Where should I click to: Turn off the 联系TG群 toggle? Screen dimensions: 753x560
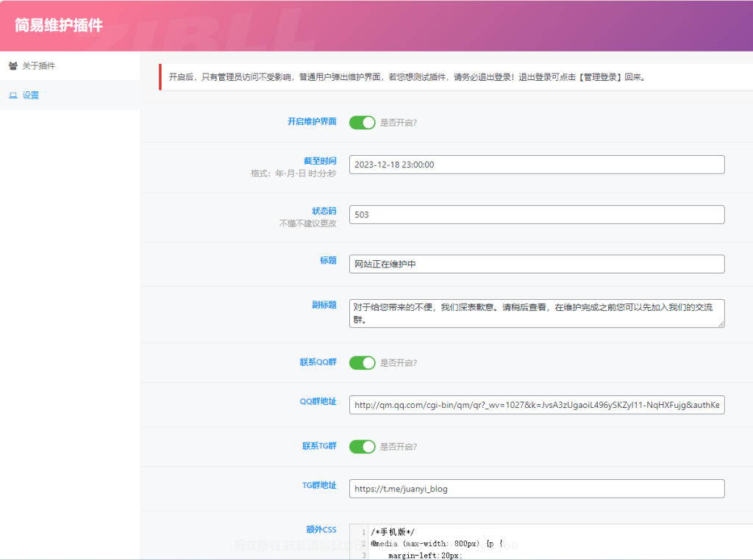point(362,447)
